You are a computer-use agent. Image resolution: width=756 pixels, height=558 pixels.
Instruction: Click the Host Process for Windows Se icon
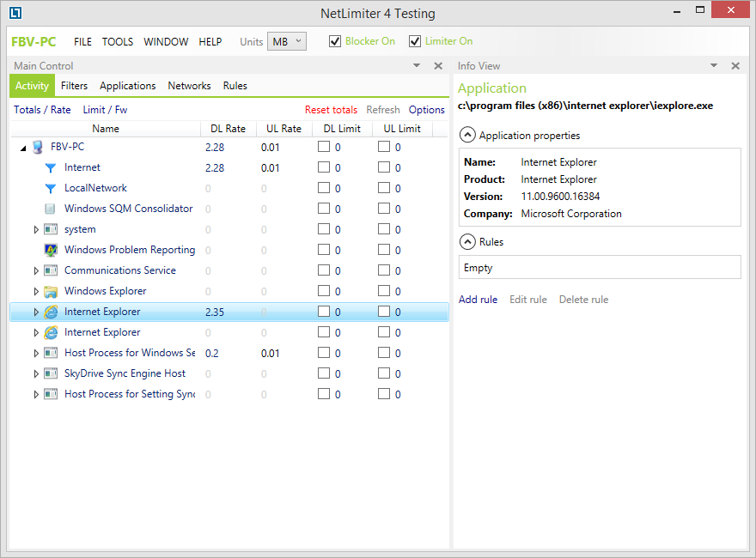point(51,353)
